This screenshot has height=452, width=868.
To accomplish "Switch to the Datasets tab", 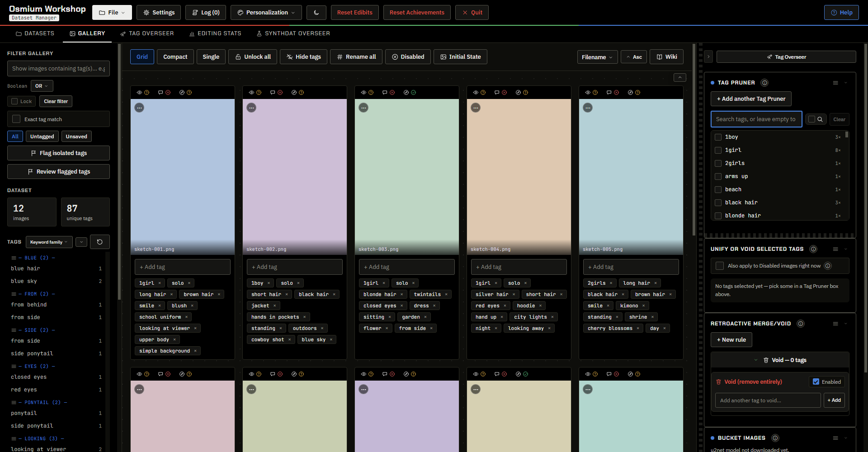I will 35,33.
